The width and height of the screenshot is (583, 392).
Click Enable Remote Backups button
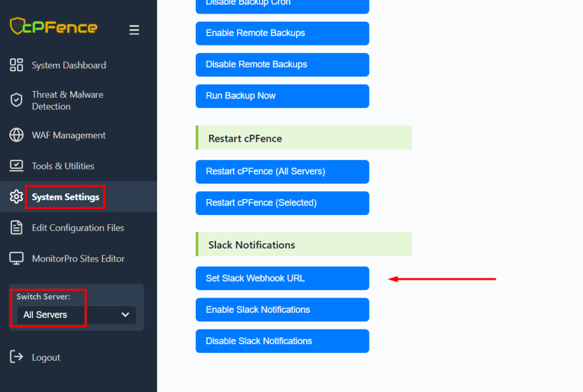point(282,33)
